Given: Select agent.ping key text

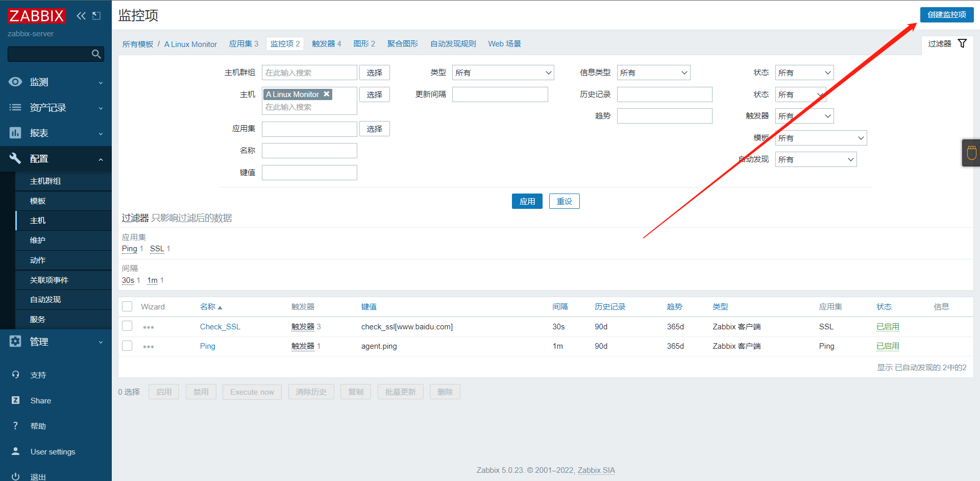Looking at the screenshot, I should tap(379, 346).
